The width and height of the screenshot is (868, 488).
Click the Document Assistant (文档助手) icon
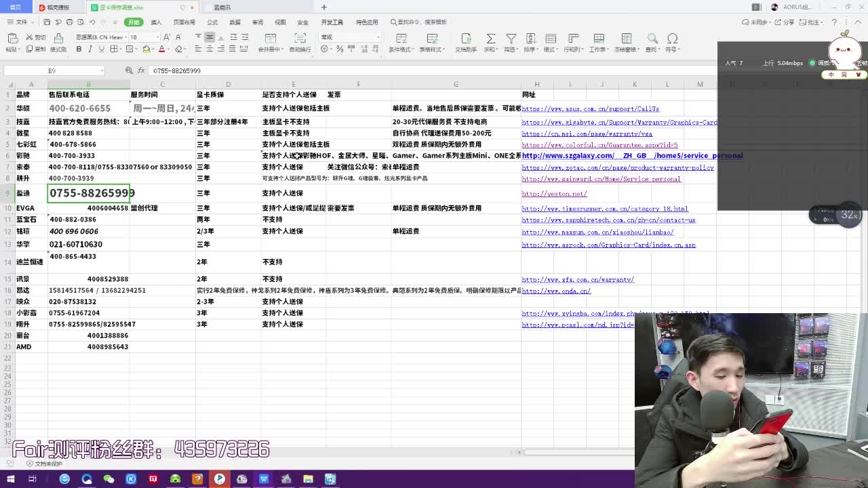pos(466,38)
